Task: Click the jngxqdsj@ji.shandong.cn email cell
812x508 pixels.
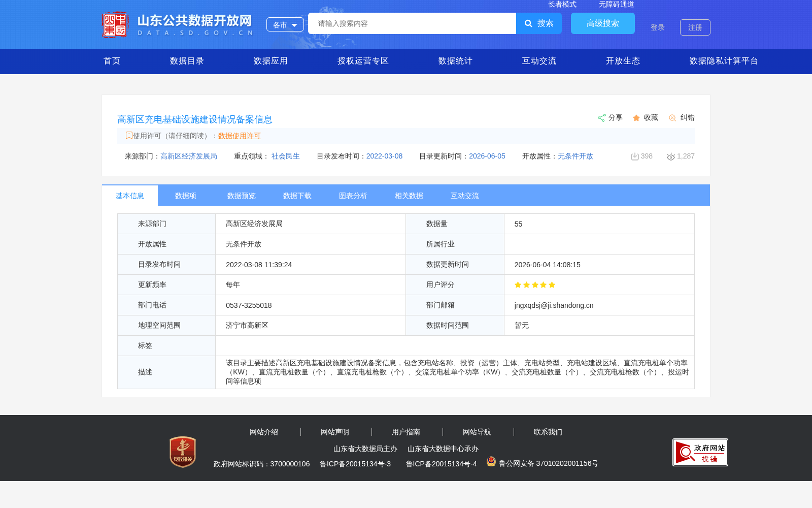Action: coord(599,305)
